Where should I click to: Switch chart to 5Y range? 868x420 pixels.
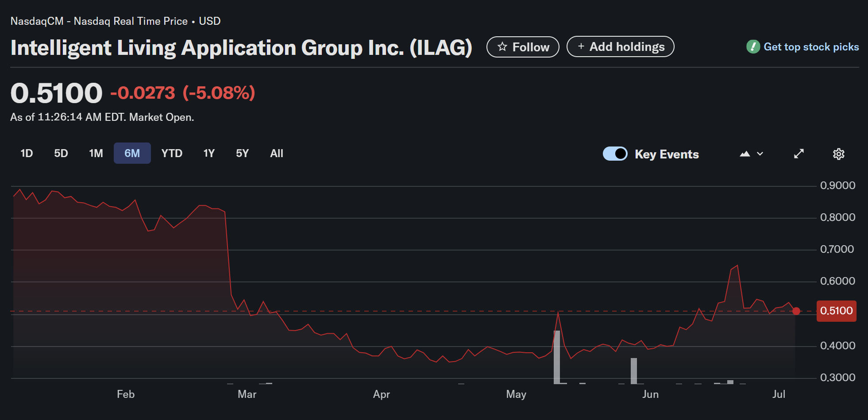coord(242,153)
